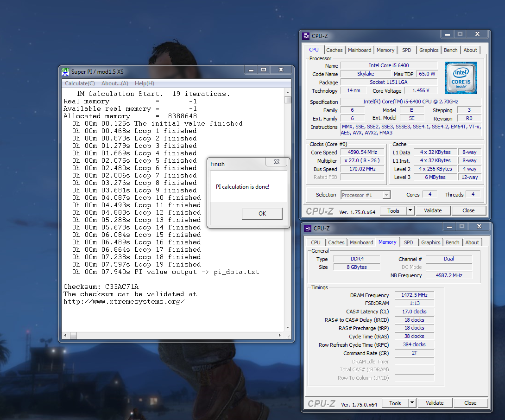Screen dimensions: 505x420
Task: Click the Bus Speed value 170.02 MHz
Action: [362, 169]
